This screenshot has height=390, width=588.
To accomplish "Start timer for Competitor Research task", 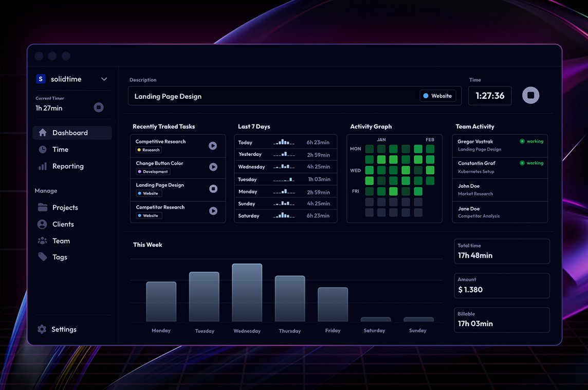I will pos(213,211).
